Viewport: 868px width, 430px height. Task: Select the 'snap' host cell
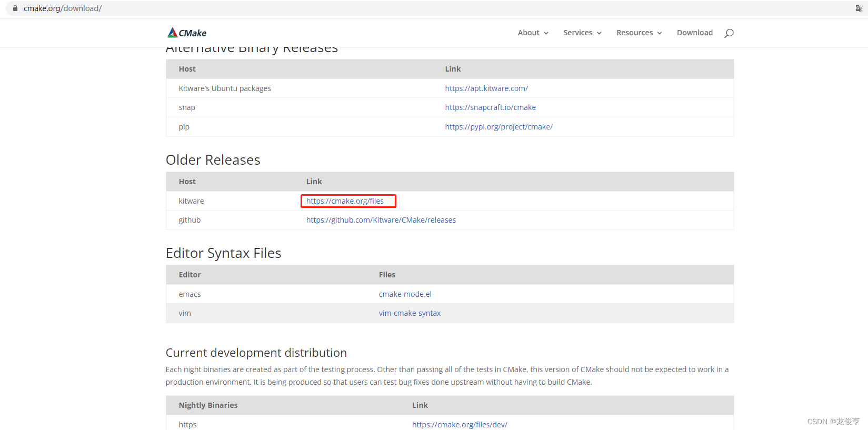tap(187, 107)
